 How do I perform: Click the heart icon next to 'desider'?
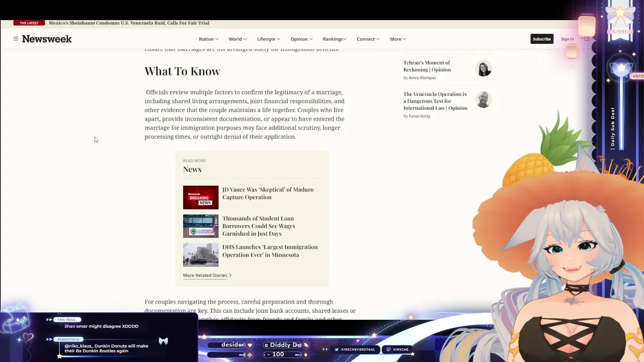(250, 345)
